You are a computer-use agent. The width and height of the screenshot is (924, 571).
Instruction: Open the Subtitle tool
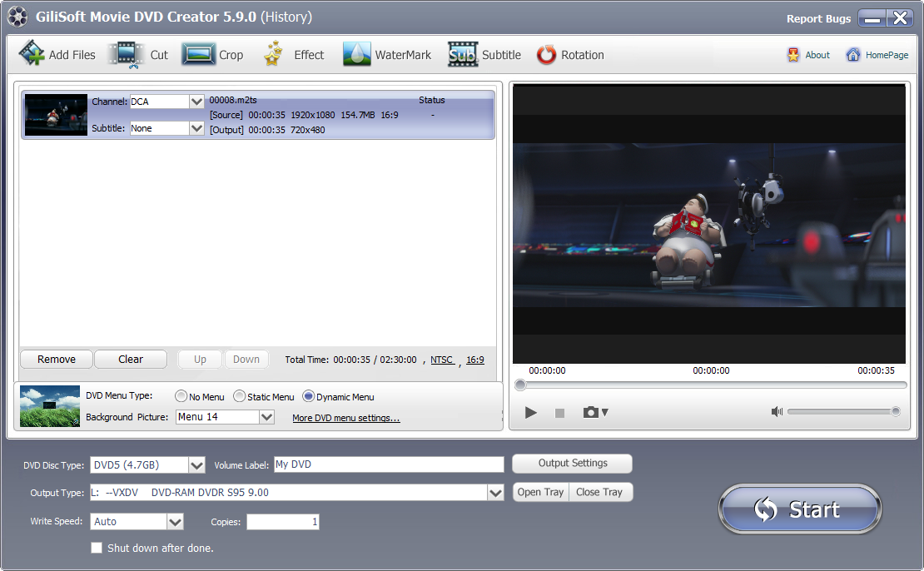(x=462, y=55)
